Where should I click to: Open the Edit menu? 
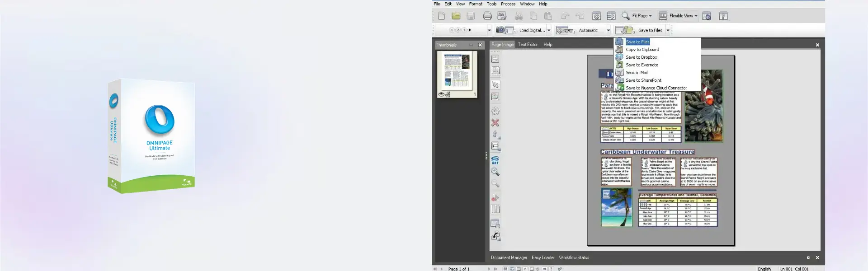click(x=448, y=4)
